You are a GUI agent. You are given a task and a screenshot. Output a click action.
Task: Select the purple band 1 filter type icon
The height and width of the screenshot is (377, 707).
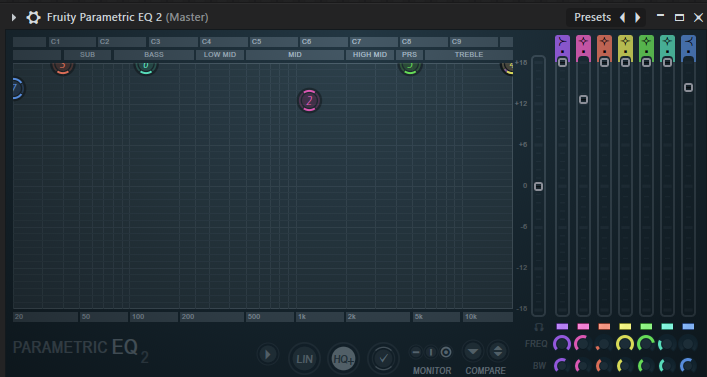point(562,42)
